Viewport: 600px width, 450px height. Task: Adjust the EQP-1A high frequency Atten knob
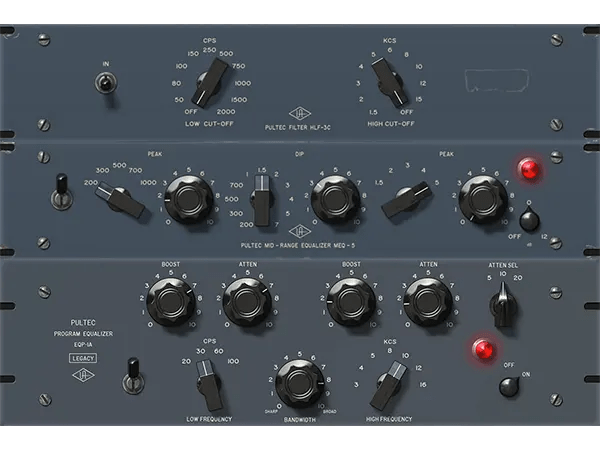428,302
